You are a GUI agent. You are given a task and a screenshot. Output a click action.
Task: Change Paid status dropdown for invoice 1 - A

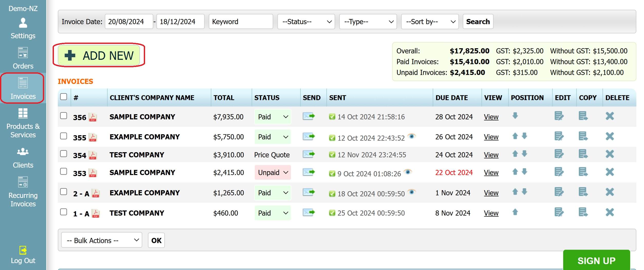273,213
